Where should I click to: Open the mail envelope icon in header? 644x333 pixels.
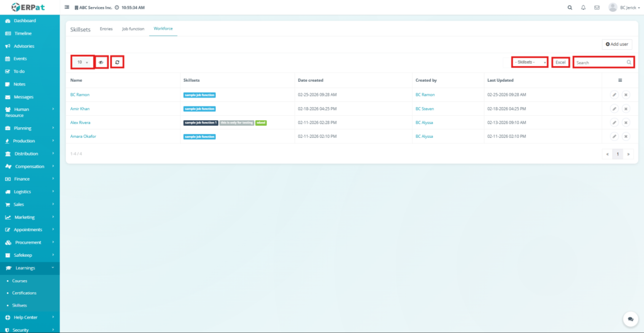597,8
